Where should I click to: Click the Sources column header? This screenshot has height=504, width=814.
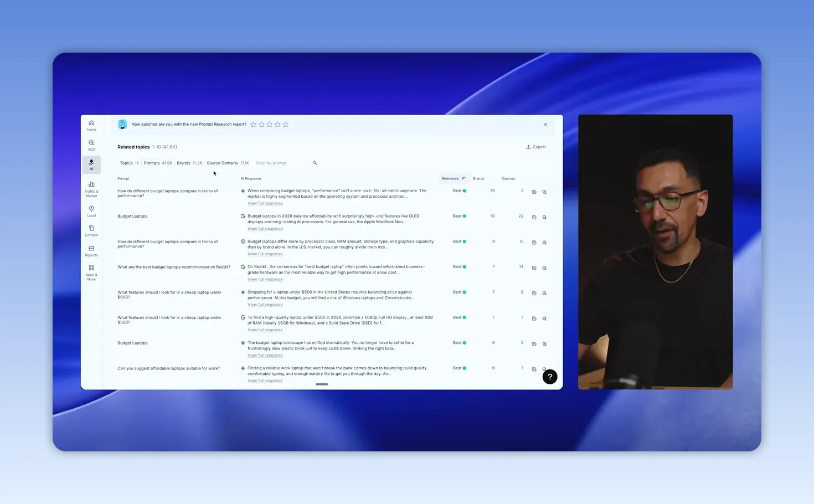point(508,178)
